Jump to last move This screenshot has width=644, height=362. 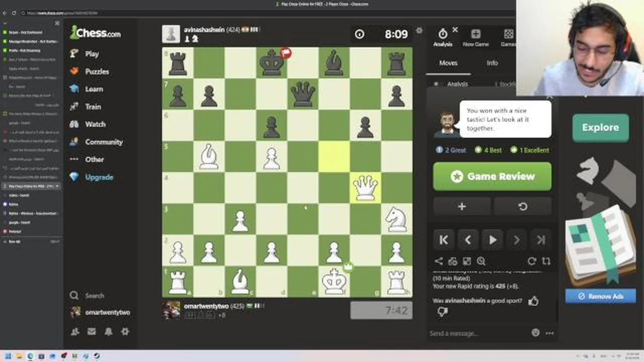coord(541,240)
